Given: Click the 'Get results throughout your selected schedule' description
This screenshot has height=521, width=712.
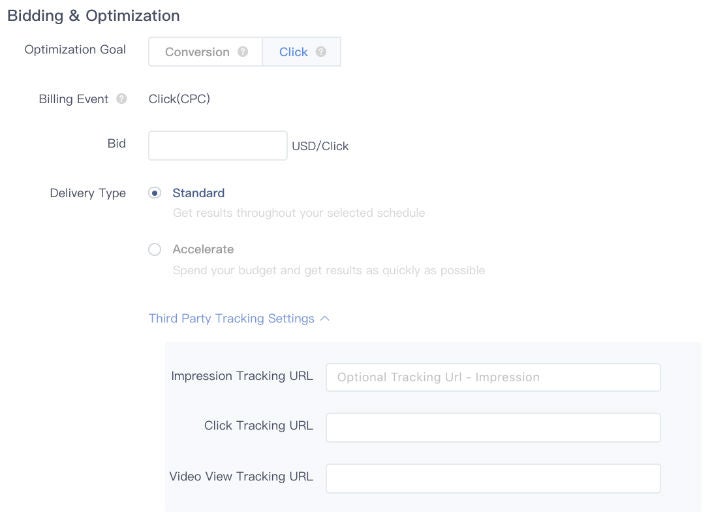Looking at the screenshot, I should [x=299, y=213].
